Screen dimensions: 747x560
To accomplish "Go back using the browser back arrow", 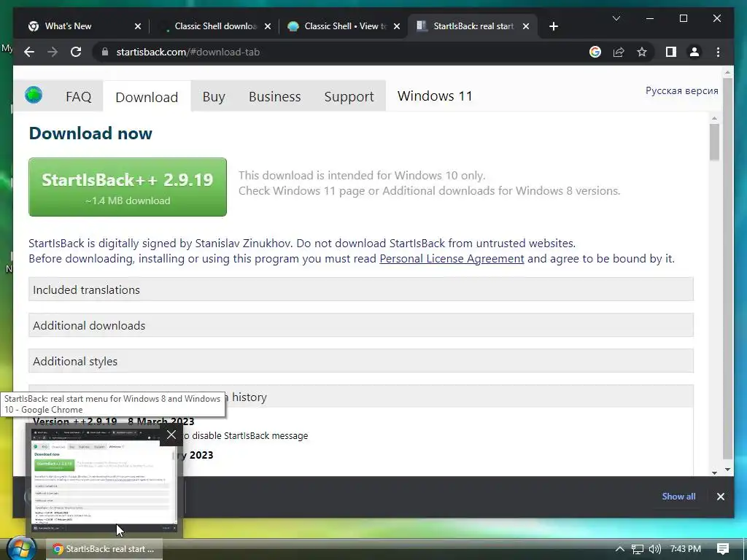I will (29, 52).
